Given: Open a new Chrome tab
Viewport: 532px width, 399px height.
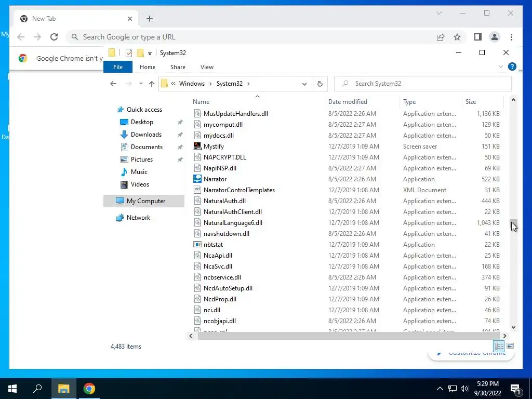Looking at the screenshot, I should pyautogui.click(x=150, y=19).
